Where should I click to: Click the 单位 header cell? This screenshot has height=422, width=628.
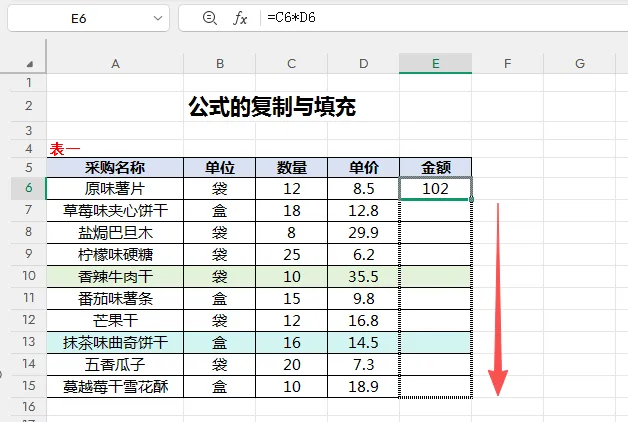tap(219, 167)
